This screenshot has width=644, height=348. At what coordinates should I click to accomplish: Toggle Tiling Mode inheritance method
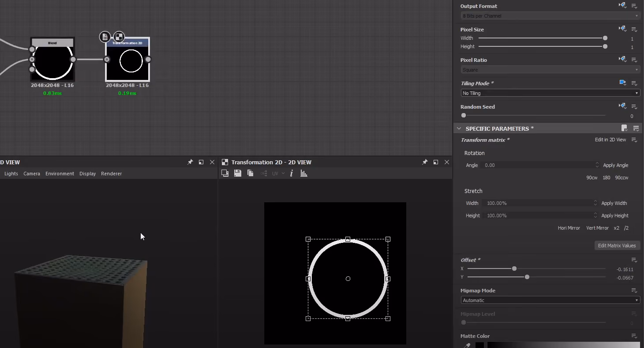pyautogui.click(x=622, y=83)
